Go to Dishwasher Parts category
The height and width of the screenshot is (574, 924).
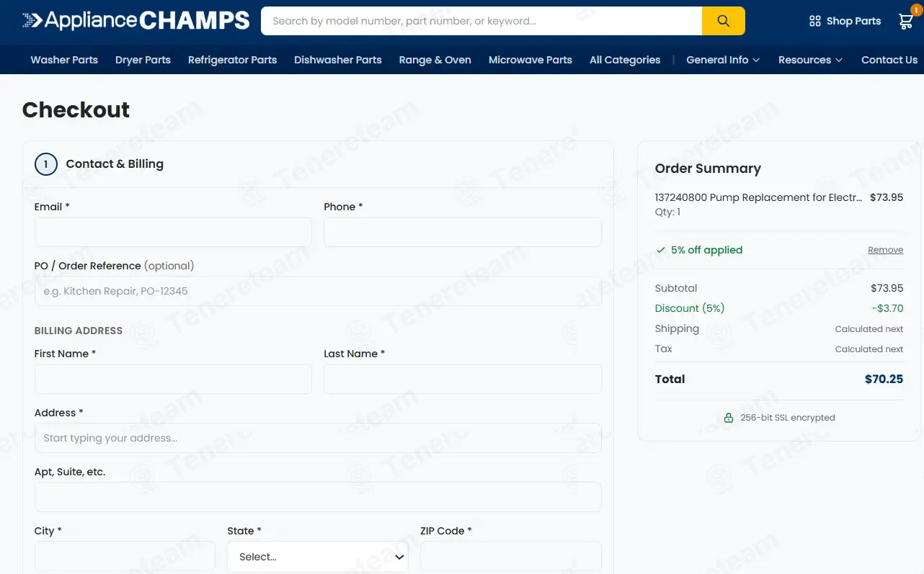(x=338, y=60)
